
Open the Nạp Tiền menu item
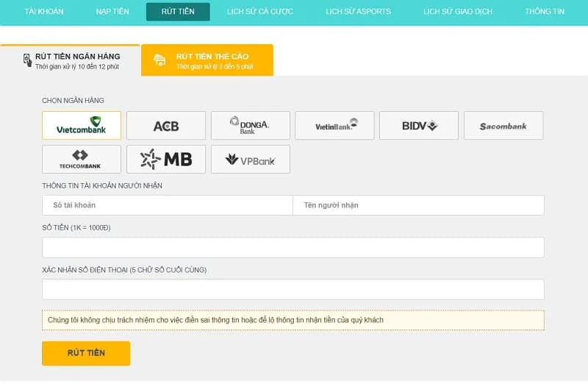[112, 12]
